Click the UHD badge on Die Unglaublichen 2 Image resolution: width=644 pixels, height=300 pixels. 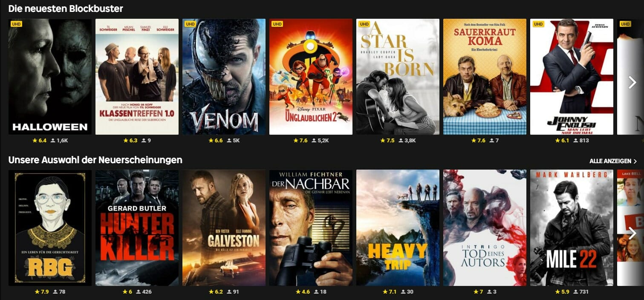click(277, 24)
